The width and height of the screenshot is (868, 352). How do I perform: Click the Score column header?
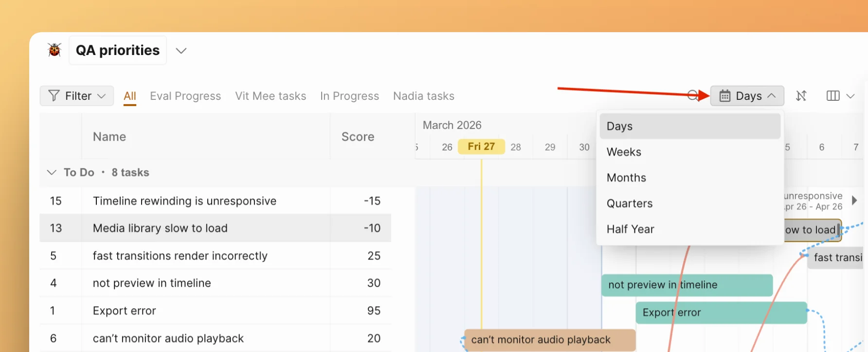click(358, 137)
